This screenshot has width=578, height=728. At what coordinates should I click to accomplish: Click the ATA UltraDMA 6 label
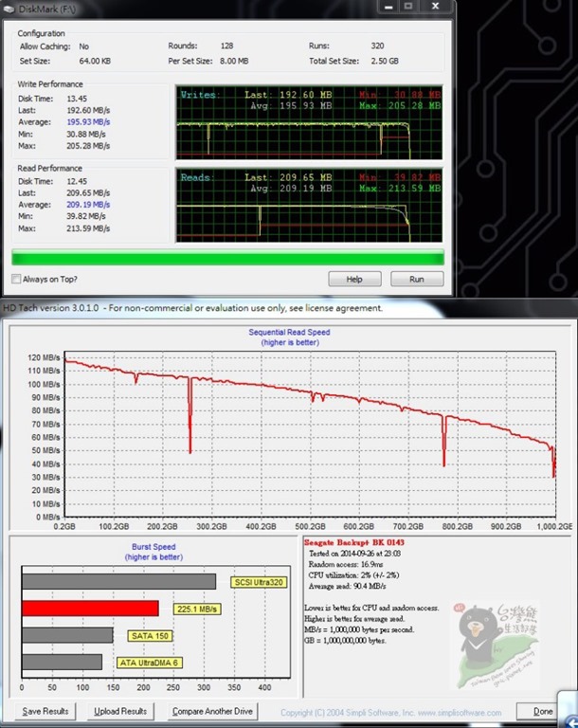(x=149, y=663)
